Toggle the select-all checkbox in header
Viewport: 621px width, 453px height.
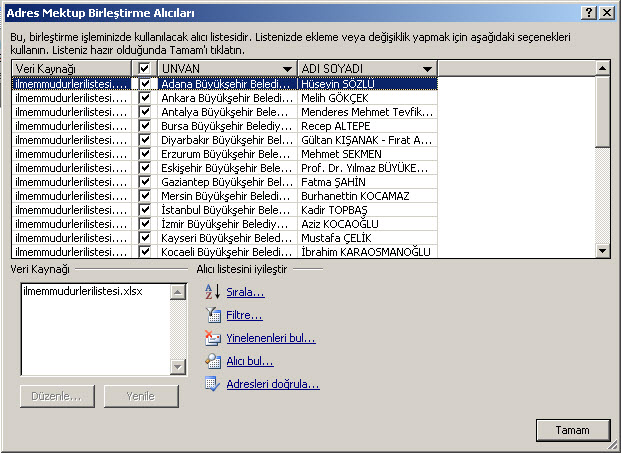click(x=144, y=69)
